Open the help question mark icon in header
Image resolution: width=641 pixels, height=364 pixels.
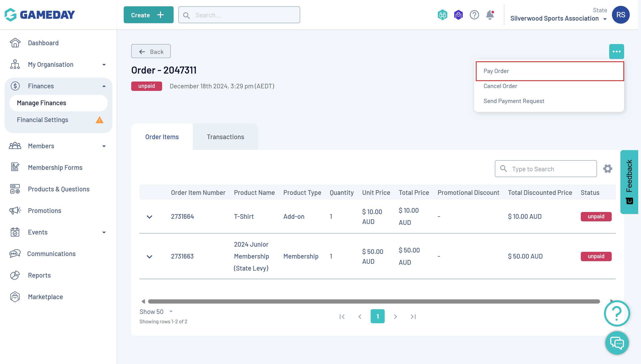[x=474, y=15]
